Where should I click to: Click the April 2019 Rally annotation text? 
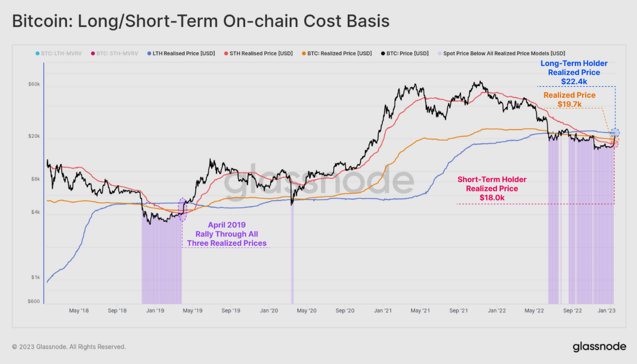(x=226, y=234)
